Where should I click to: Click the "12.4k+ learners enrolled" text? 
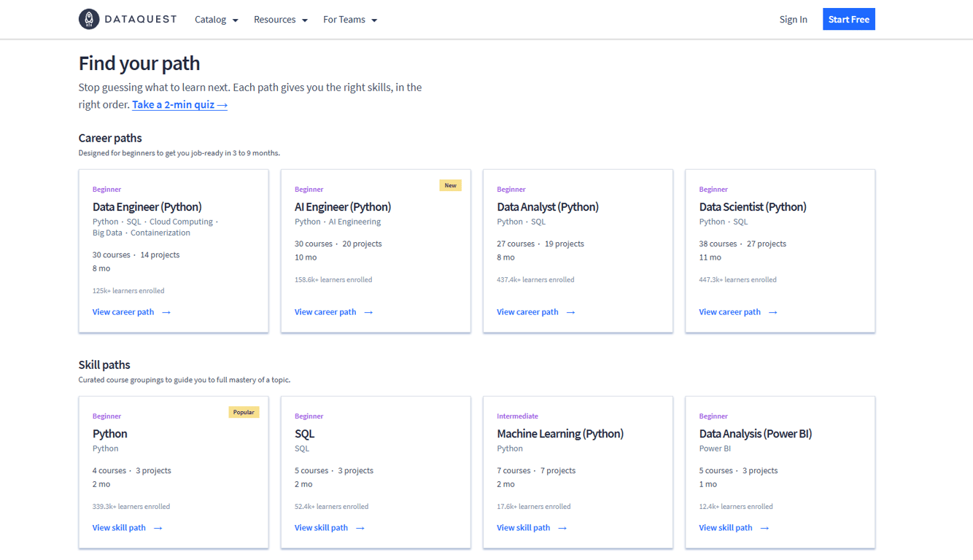point(736,506)
